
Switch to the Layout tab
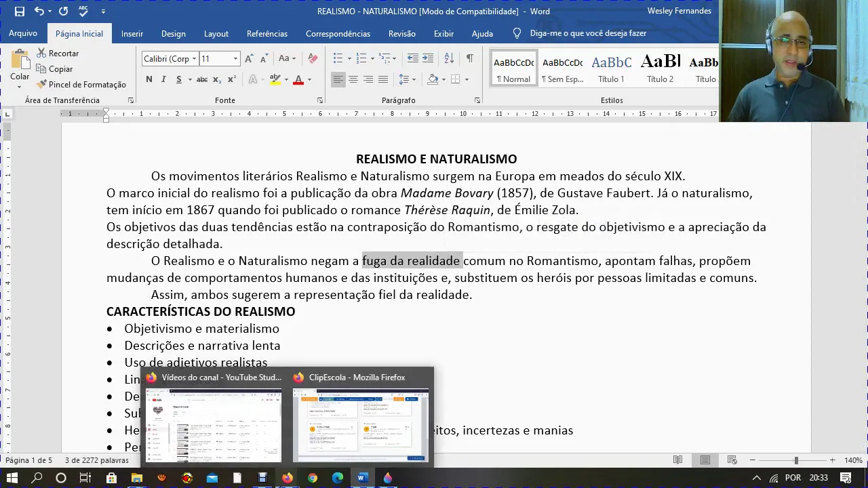216,34
